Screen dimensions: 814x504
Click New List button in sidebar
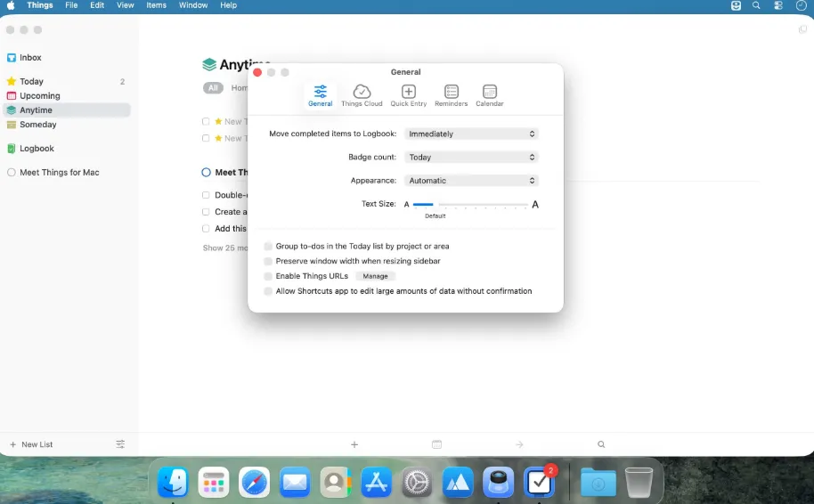click(x=31, y=445)
